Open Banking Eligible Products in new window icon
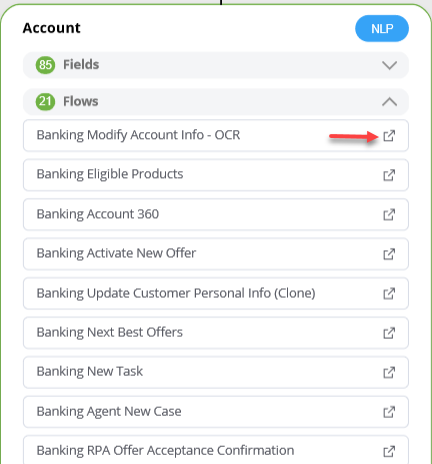The image size is (432, 464). (x=389, y=175)
